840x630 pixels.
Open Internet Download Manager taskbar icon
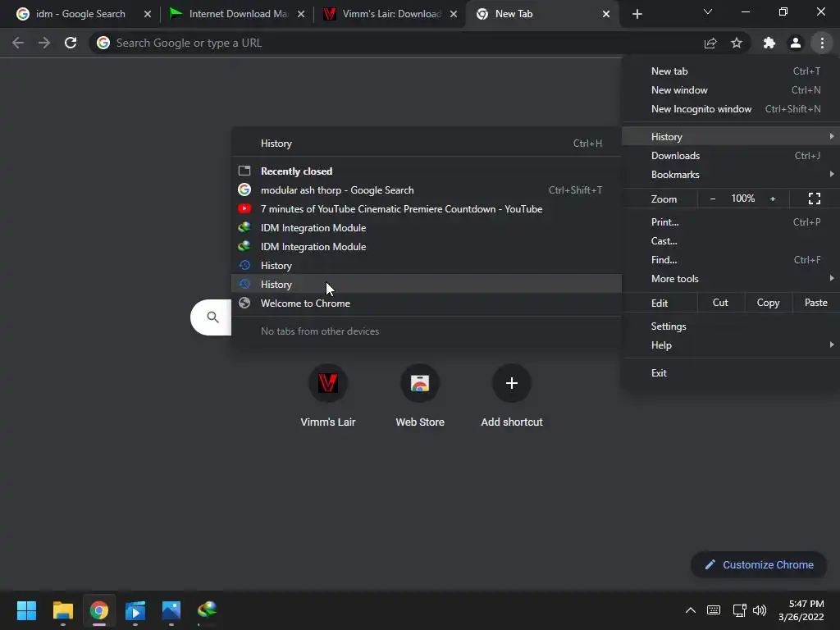click(208, 610)
